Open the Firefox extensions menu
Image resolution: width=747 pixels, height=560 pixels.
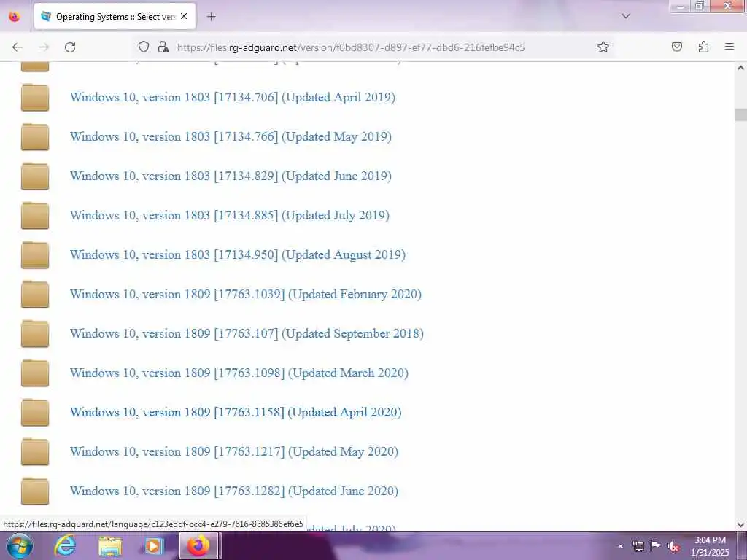coord(703,47)
